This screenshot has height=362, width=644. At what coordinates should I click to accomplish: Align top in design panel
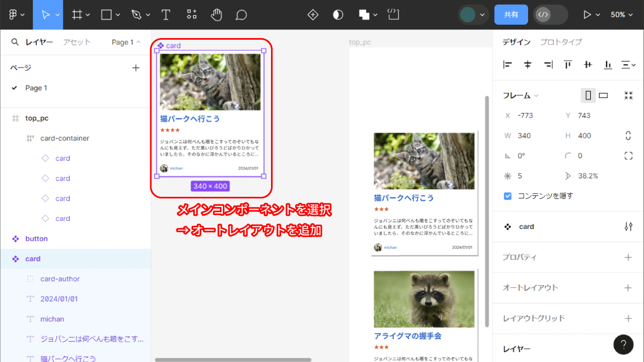[568, 65]
